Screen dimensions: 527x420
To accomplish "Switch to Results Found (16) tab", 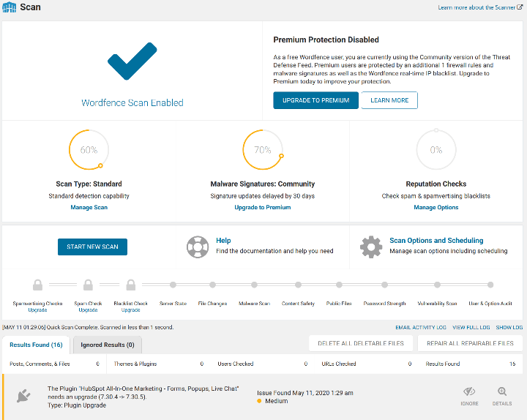I will click(x=36, y=345).
